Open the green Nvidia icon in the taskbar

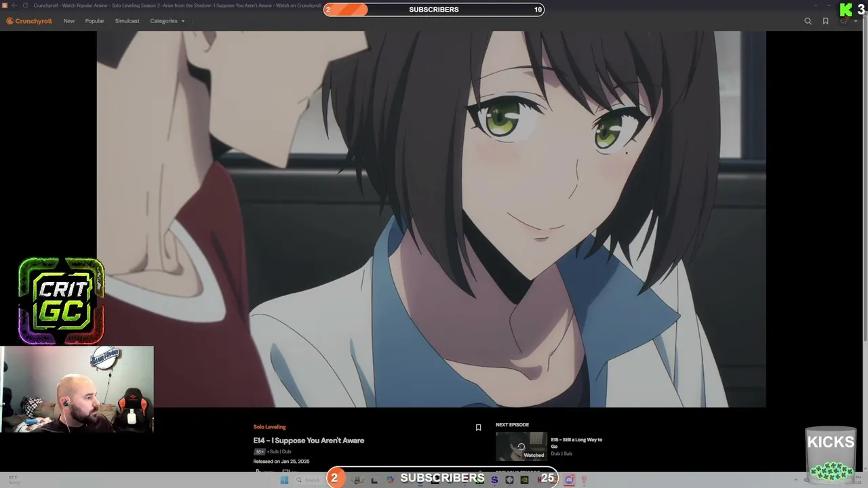pos(524,480)
